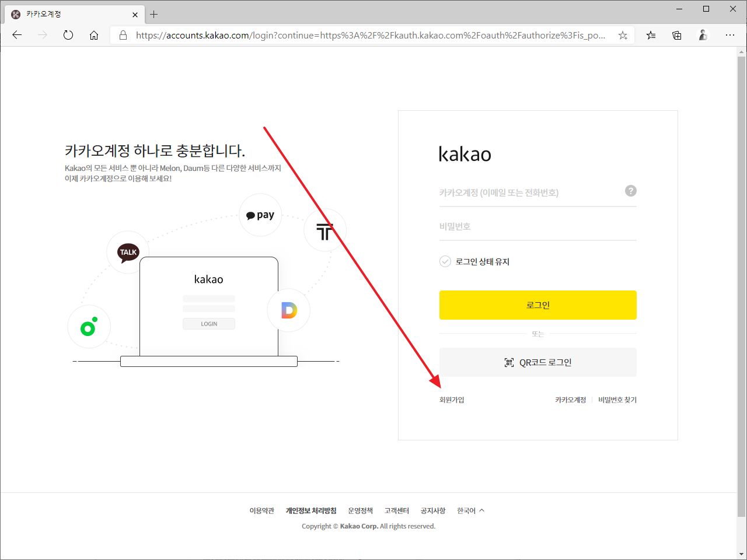Click the Kakao T icon
747x560 pixels.
pyautogui.click(x=325, y=230)
